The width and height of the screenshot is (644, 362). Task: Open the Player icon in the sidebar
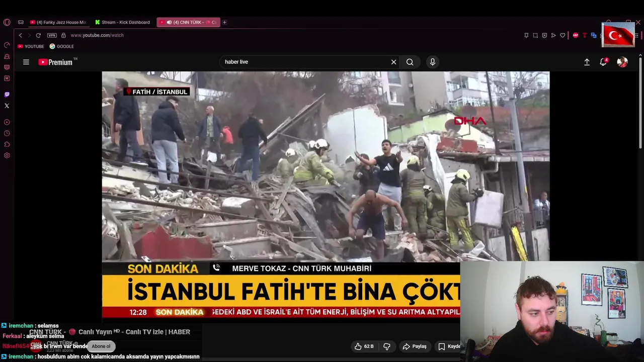[x=7, y=122]
